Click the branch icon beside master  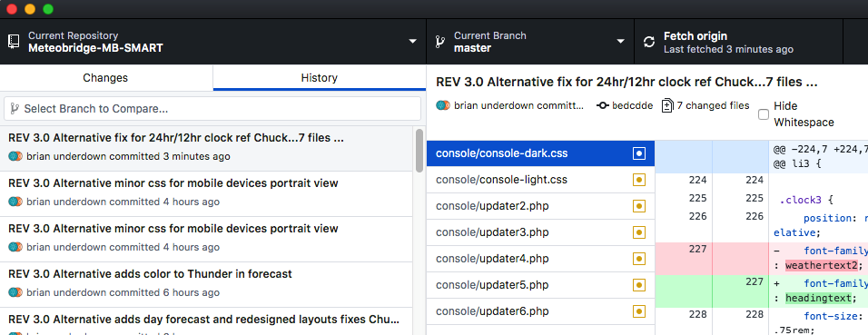(x=440, y=42)
